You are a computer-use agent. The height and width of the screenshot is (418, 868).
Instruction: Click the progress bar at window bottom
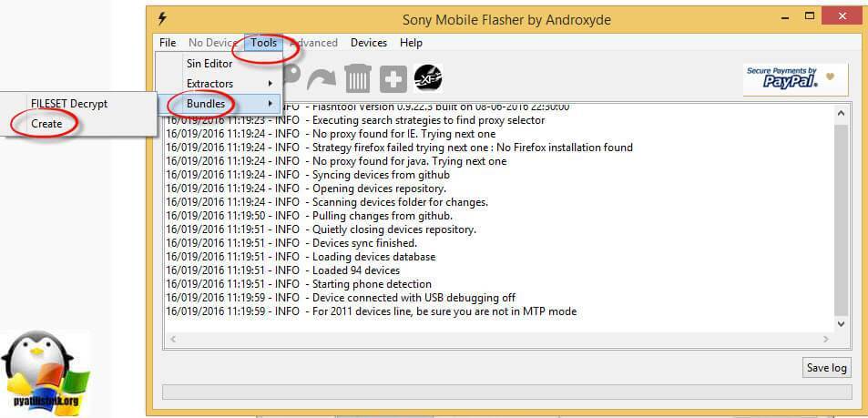pyautogui.click(x=506, y=392)
